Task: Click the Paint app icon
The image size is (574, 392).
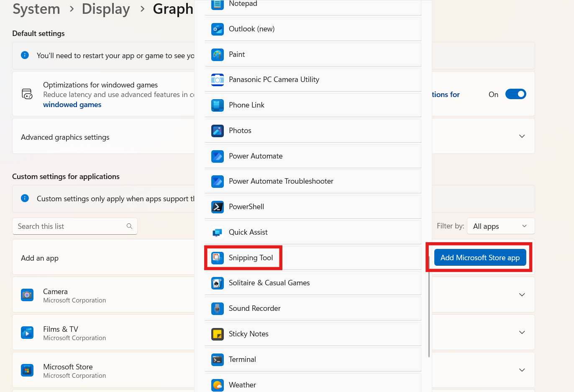Action: tap(218, 54)
